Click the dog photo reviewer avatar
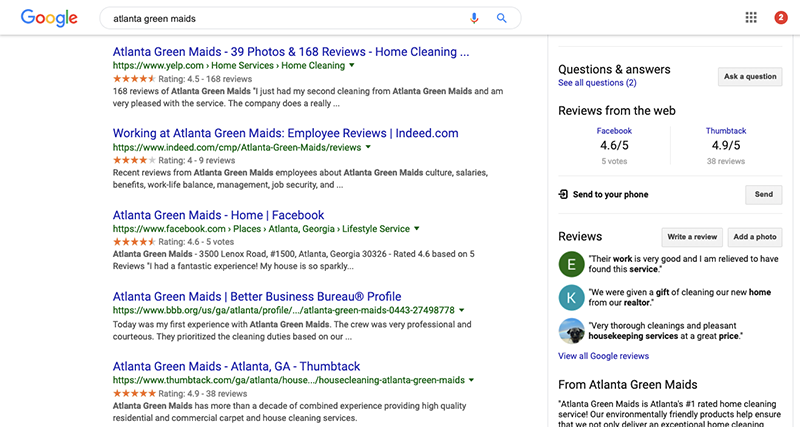 coord(571,331)
